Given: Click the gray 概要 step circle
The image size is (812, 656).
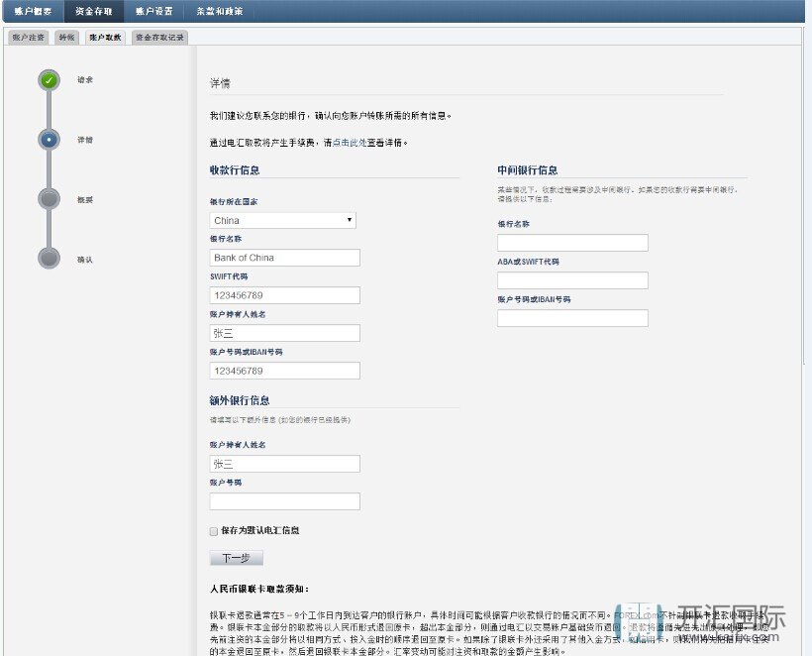Looking at the screenshot, I should (x=49, y=199).
